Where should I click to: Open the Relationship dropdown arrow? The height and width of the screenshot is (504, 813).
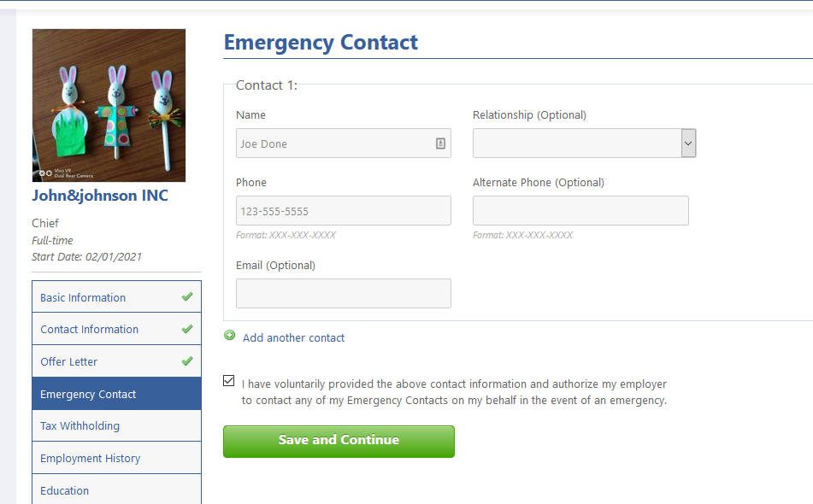tap(688, 144)
